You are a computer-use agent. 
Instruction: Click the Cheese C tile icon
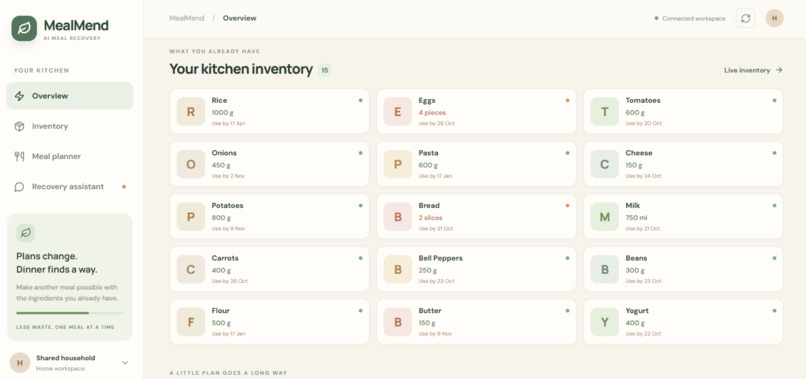point(604,164)
